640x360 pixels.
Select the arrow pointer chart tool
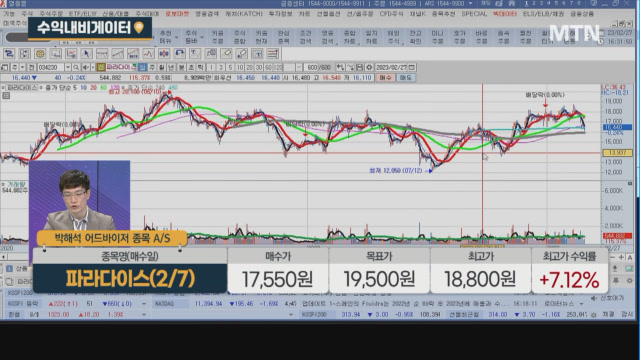87,53
